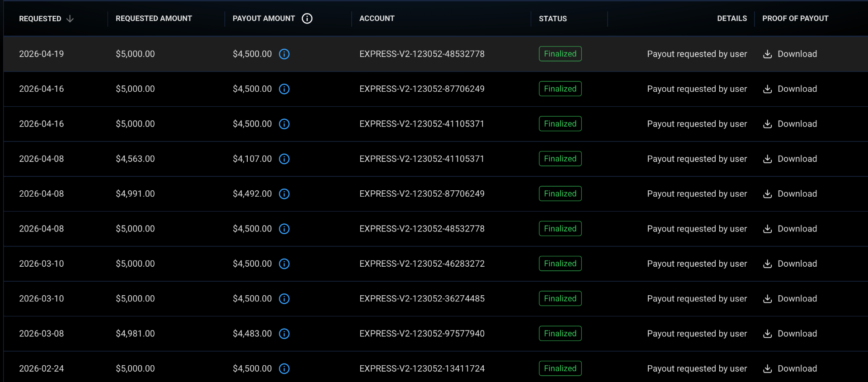The image size is (868, 382).
Task: Select account EXPRESS-V2-123052-13411724
Action: point(422,369)
